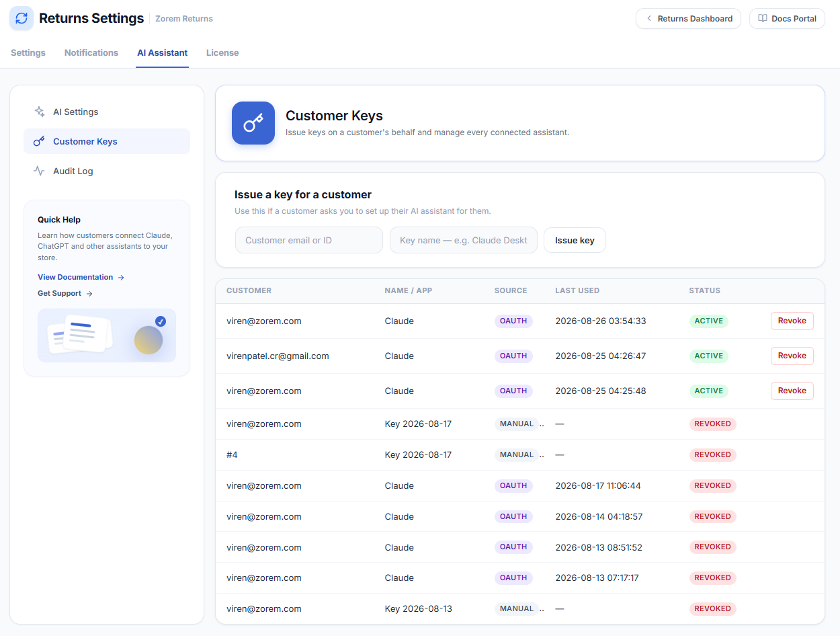
Task: Click the book icon in Docs Portal button
Action: click(x=763, y=19)
